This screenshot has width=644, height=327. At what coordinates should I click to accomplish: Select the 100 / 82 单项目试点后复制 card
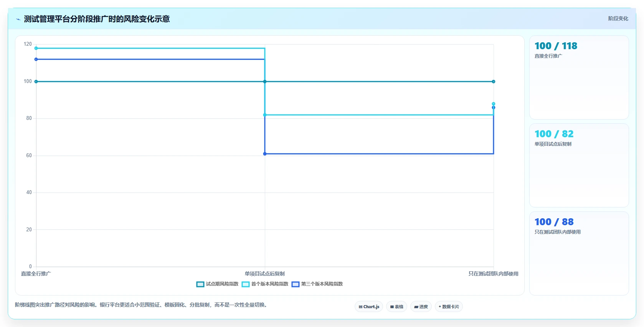(579, 166)
